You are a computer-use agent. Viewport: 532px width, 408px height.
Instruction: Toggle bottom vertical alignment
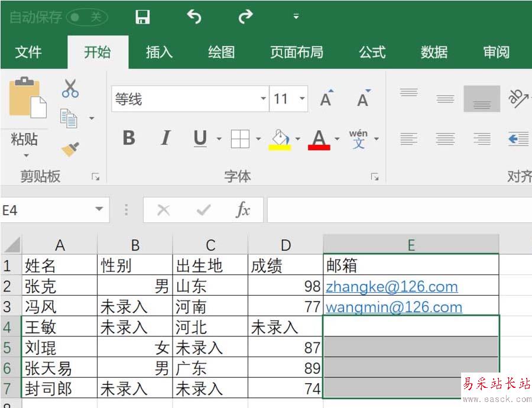click(x=482, y=98)
